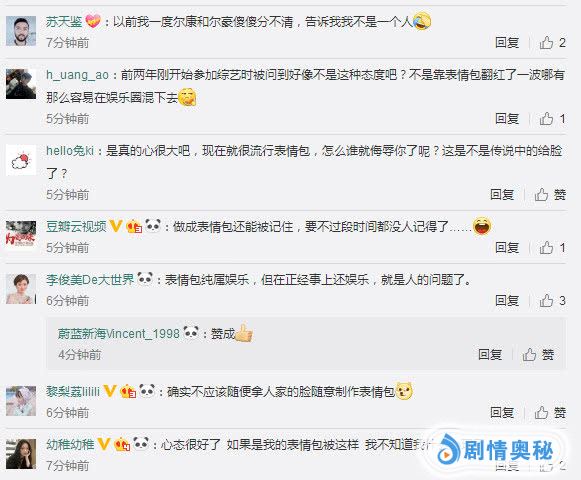Click the verified V badge beside 豆瓣云视频
Image resolution: width=581 pixels, height=480 pixels.
116,226
